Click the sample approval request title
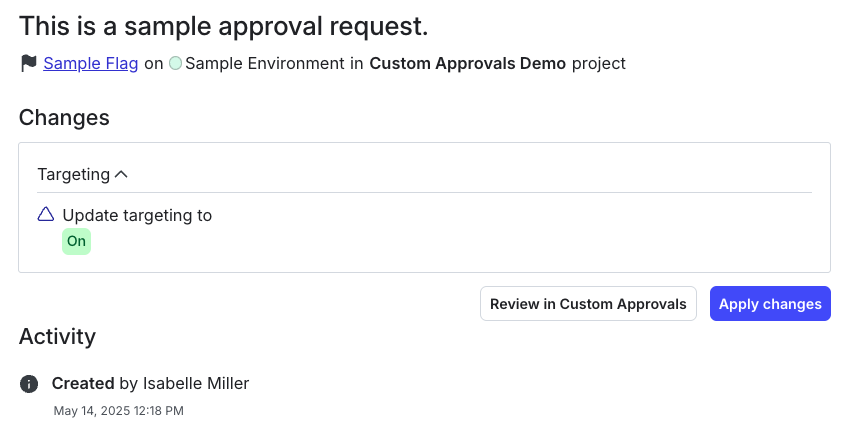The image size is (851, 445). 224,26
